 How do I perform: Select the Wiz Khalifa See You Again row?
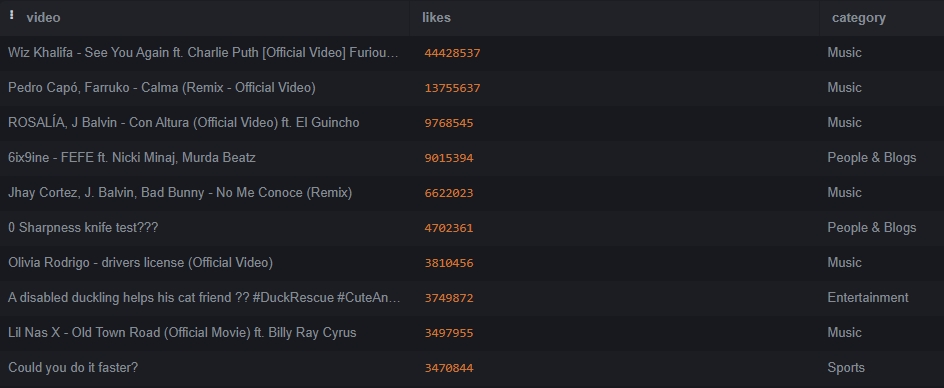coord(472,53)
